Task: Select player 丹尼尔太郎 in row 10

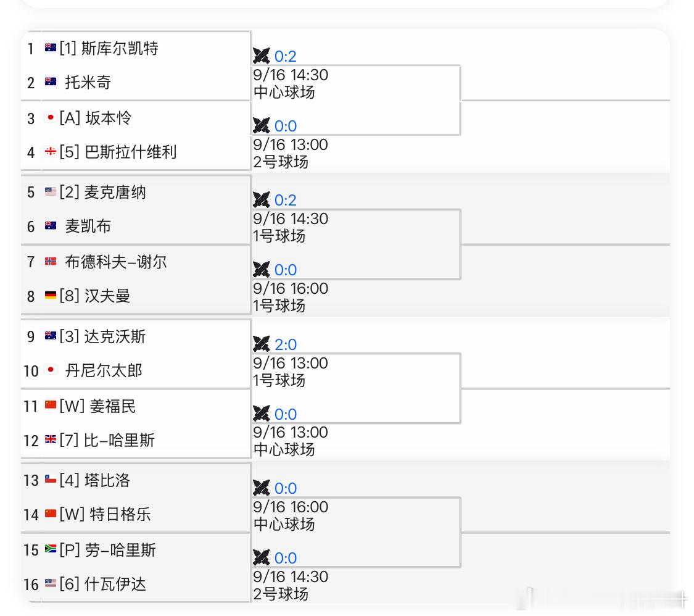Action: coord(104,370)
